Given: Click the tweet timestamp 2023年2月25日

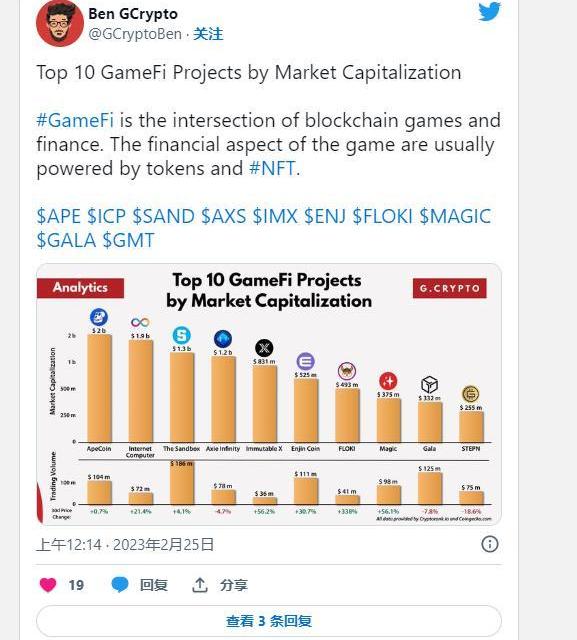Looking at the screenshot, I should point(163,544).
